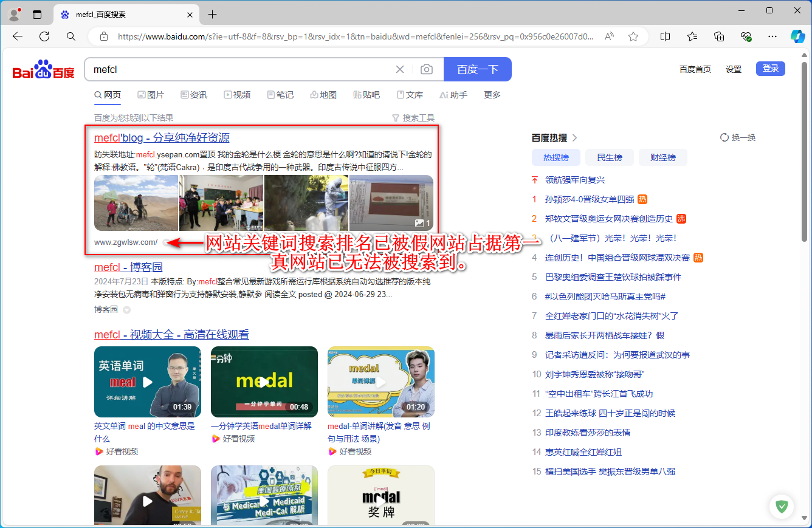
Task: Open Read Aloud icon in address bar
Action: [x=609, y=36]
